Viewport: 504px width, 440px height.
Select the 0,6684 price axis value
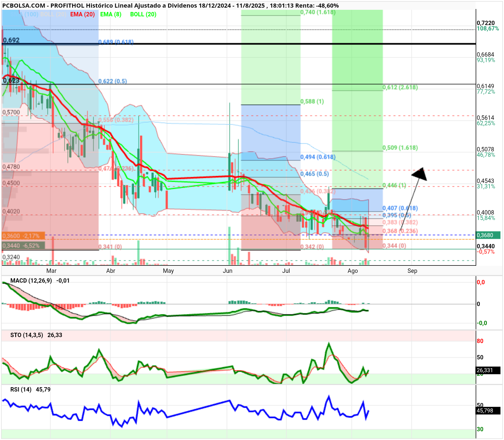click(x=486, y=54)
